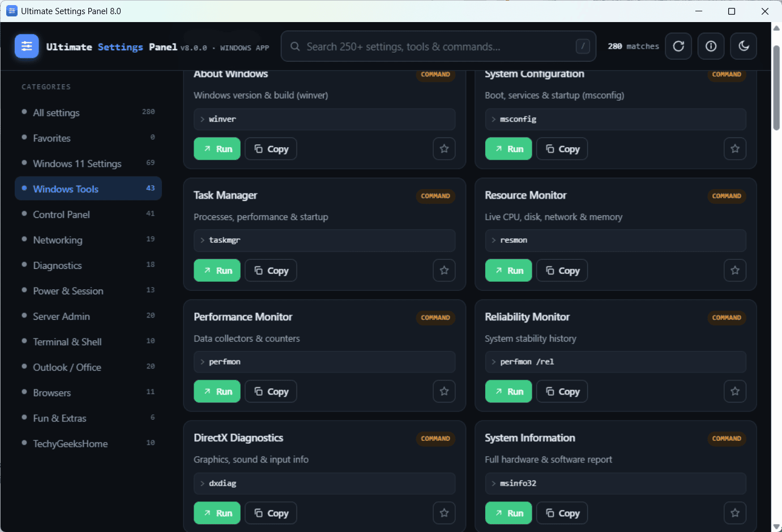Focus the settings search field
Screen dimensions: 782x532
click(x=438, y=46)
